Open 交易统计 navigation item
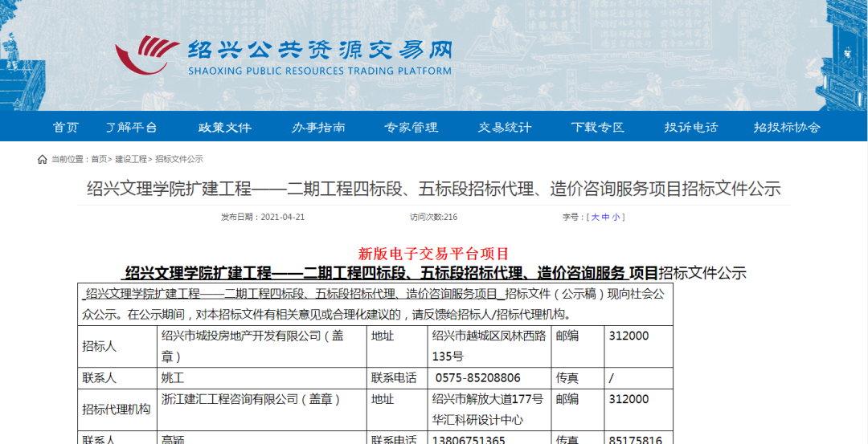Image resolution: width=868 pixels, height=444 pixels. 505,127
